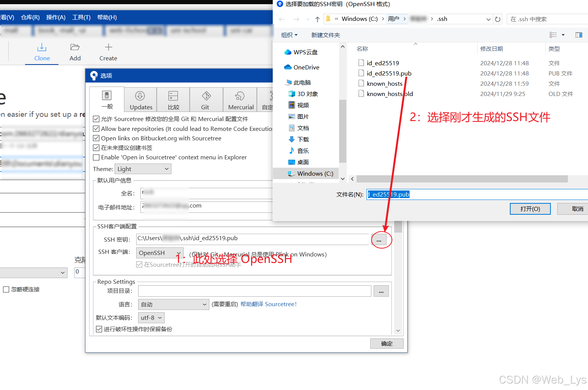Viewport: 588px width, 390px height.
Task: Click the Refresh icon in address bar
Action: [x=498, y=19]
